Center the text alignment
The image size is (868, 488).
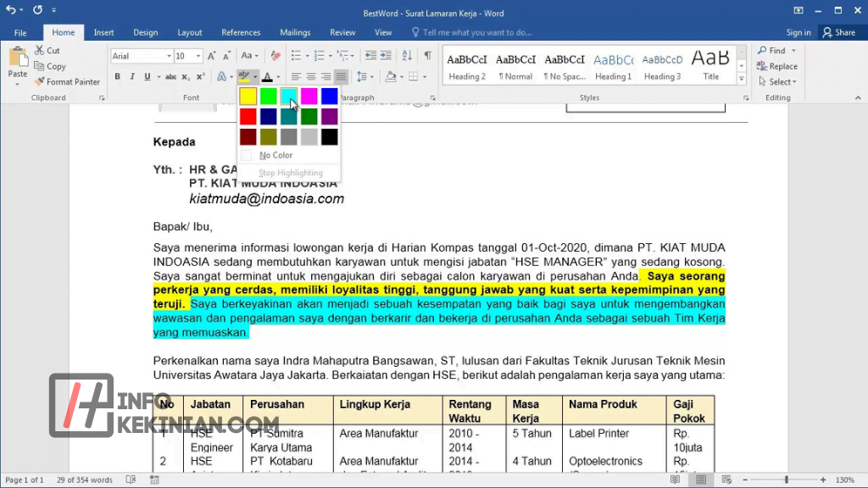click(x=311, y=77)
